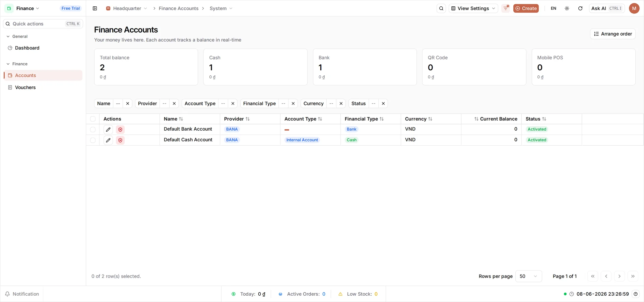Open the Rows per page 50 dropdown
The height and width of the screenshot is (302, 644).
click(528, 276)
